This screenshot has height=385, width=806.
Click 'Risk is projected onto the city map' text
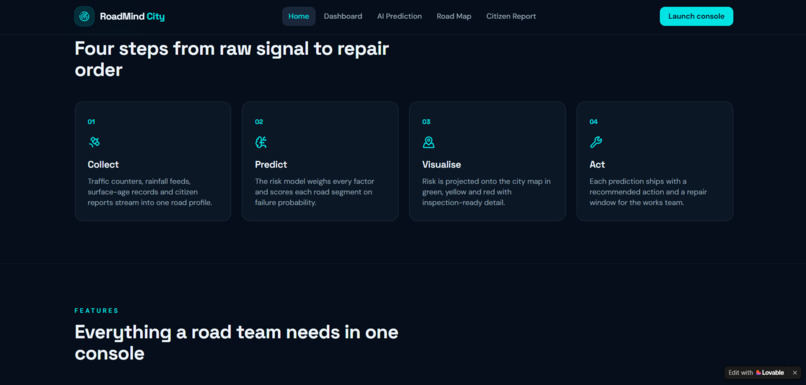coord(487,192)
